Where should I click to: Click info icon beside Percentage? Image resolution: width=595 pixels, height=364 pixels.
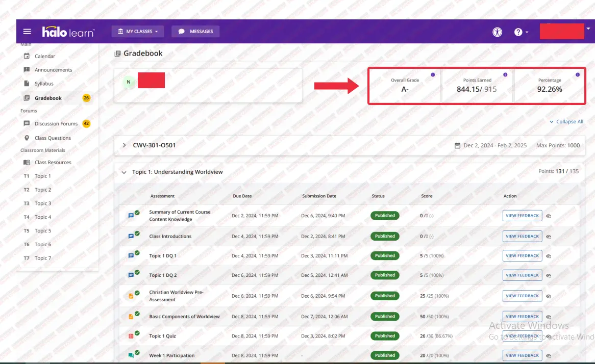(578, 75)
